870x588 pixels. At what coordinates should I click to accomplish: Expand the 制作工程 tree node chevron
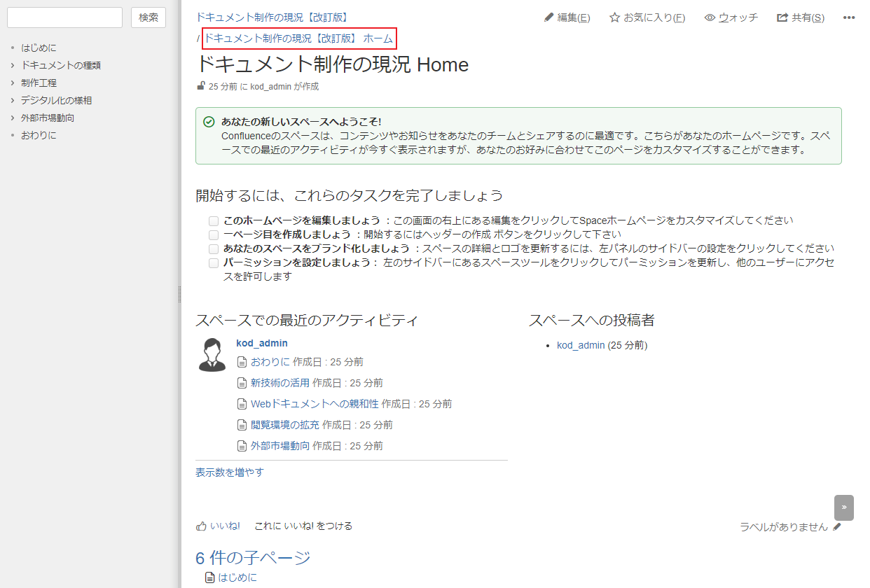[x=13, y=83]
